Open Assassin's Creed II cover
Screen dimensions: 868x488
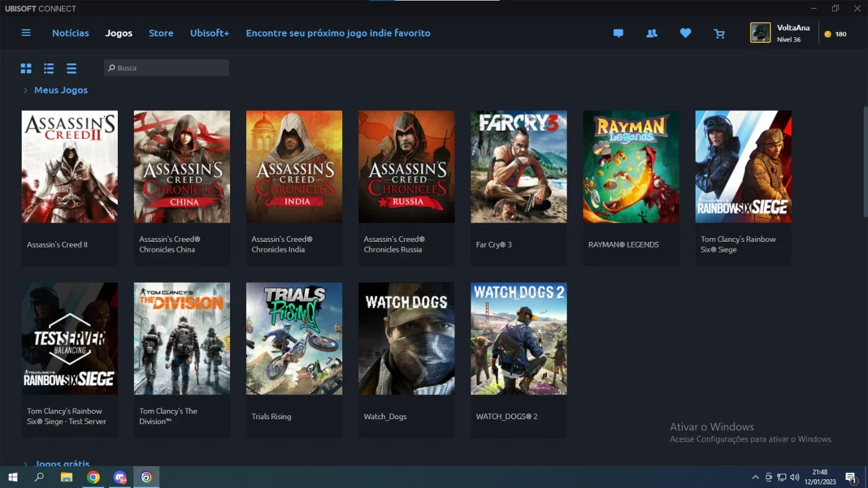[69, 167]
